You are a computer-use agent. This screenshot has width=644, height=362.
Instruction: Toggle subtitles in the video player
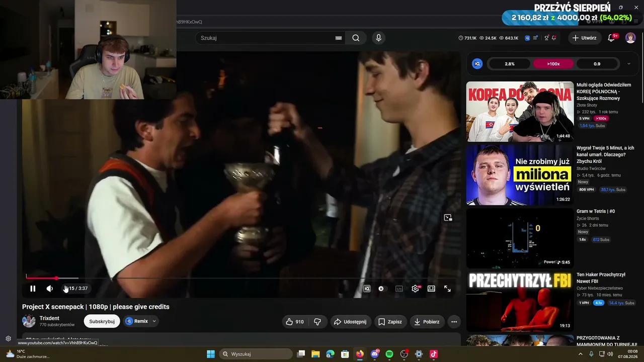(x=399, y=289)
